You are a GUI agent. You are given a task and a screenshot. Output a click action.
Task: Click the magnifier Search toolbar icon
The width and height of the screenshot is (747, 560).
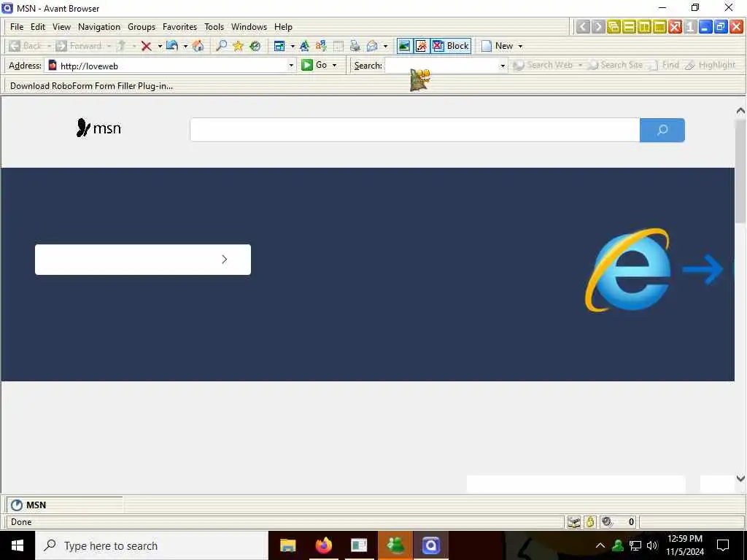(x=222, y=46)
